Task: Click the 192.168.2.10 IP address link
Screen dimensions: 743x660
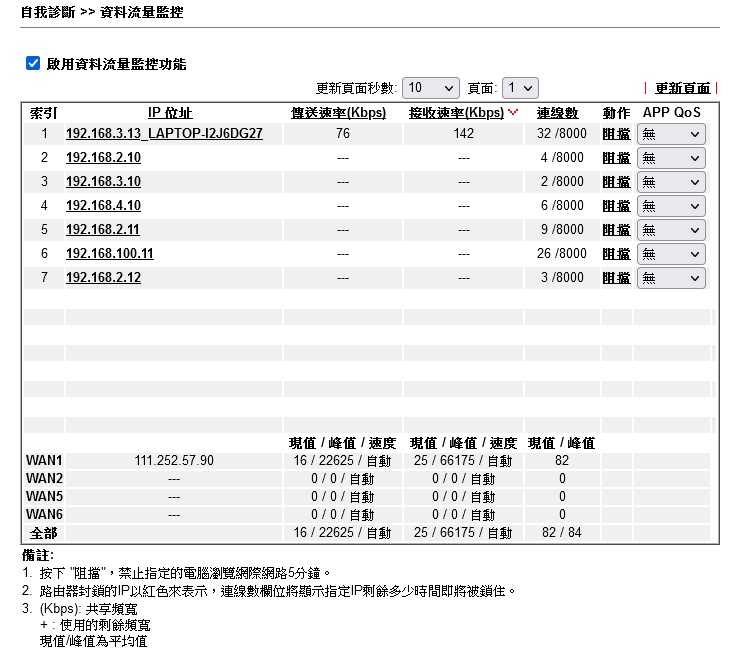Action: point(103,158)
